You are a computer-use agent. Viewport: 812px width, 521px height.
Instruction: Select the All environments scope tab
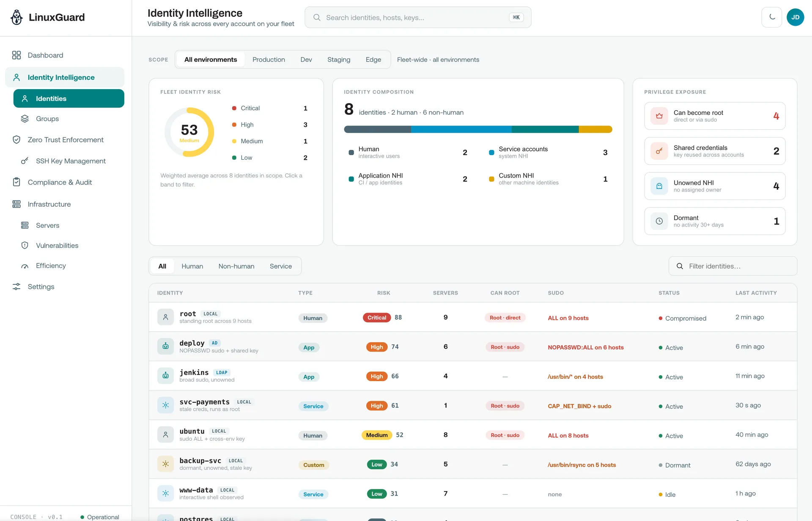click(x=211, y=60)
